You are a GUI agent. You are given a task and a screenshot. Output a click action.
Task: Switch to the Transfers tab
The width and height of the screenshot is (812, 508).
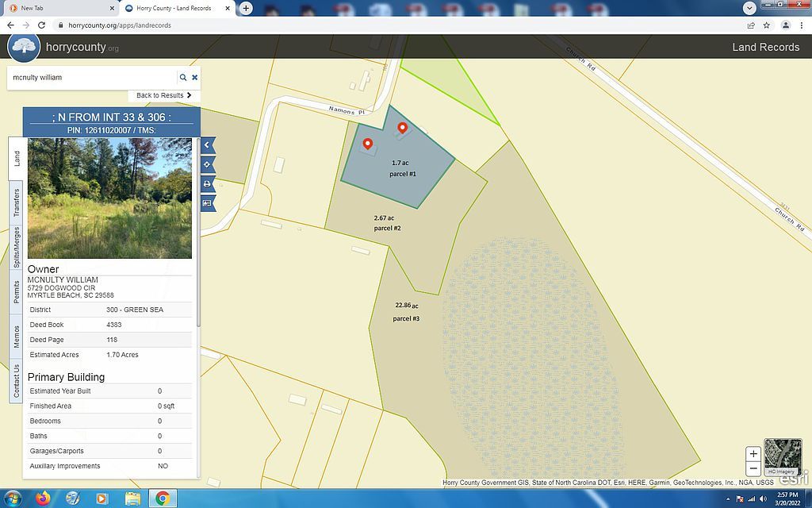coord(16,202)
